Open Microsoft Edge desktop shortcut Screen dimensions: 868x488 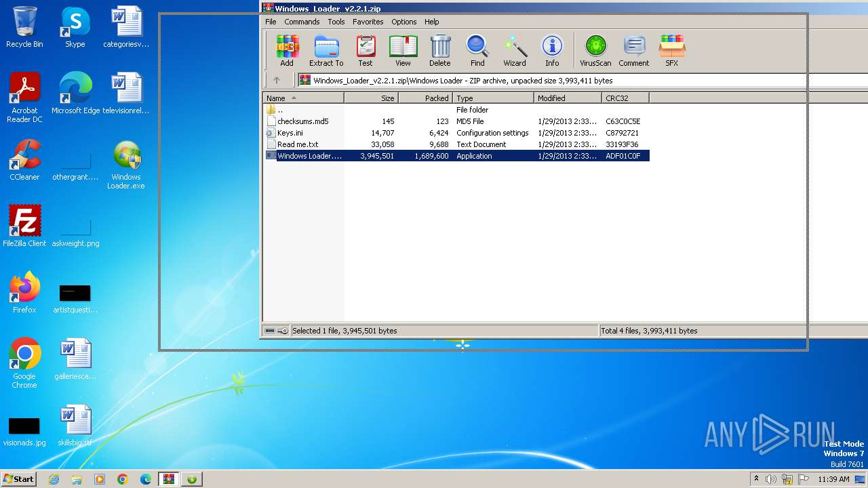point(75,94)
